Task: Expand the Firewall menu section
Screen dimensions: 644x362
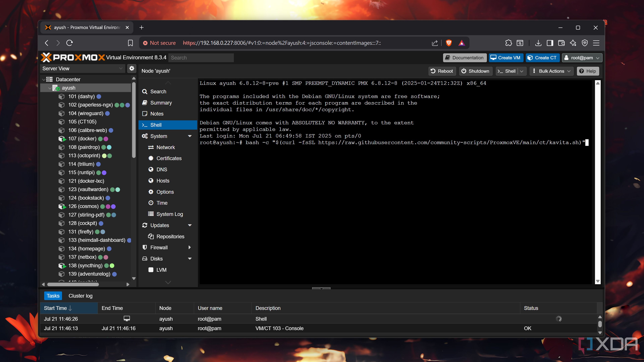Action: point(190,247)
